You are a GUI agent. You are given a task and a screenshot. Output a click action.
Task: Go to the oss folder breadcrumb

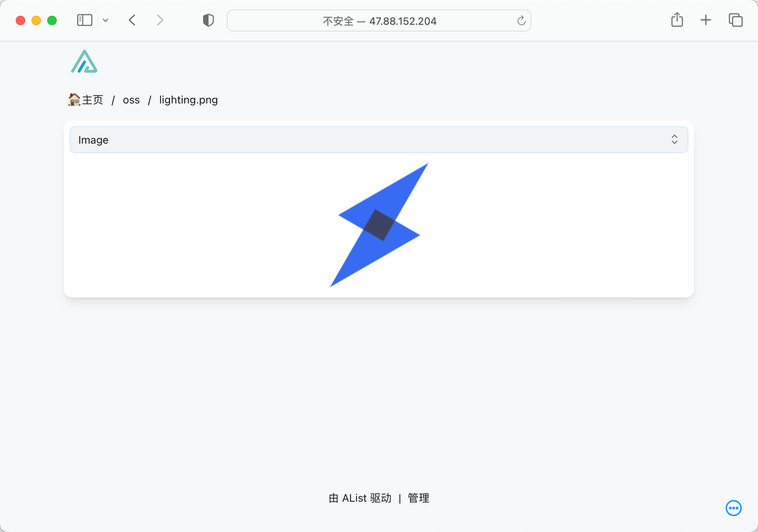[131, 100]
